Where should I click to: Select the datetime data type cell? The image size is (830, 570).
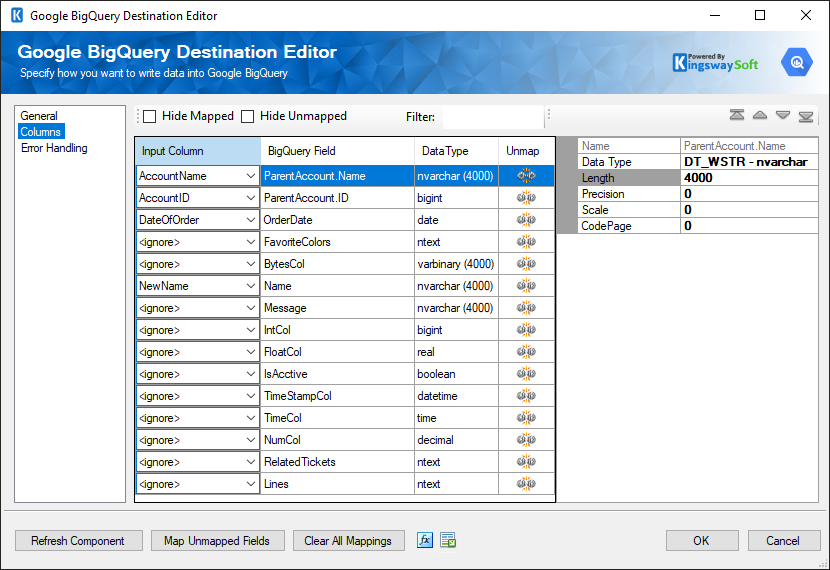(x=456, y=396)
